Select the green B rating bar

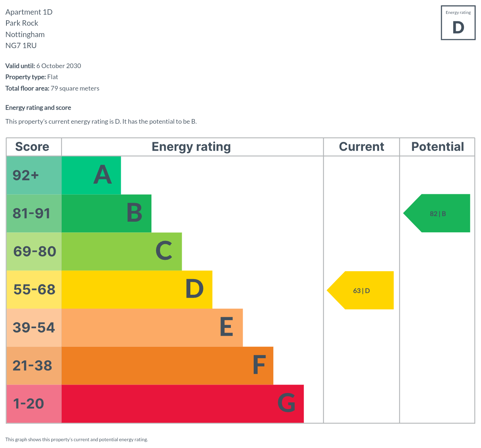[x=106, y=213]
